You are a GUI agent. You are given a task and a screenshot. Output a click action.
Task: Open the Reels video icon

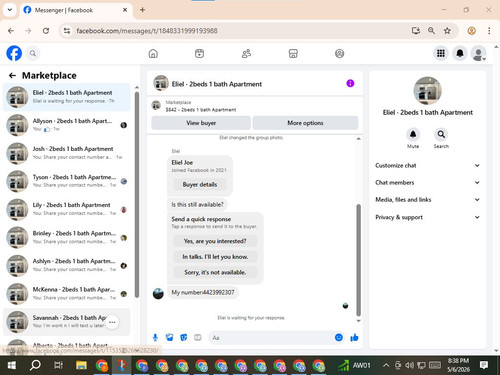(x=199, y=53)
